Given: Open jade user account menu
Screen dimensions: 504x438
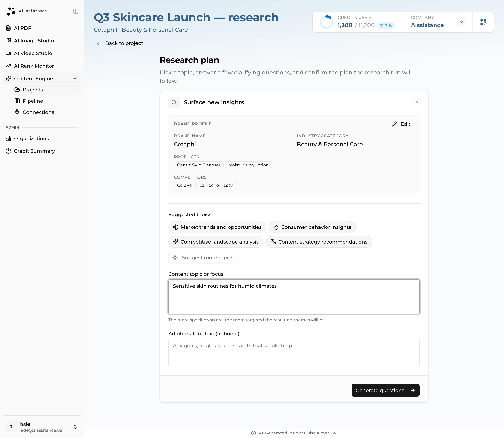Looking at the screenshot, I should click(42, 427).
